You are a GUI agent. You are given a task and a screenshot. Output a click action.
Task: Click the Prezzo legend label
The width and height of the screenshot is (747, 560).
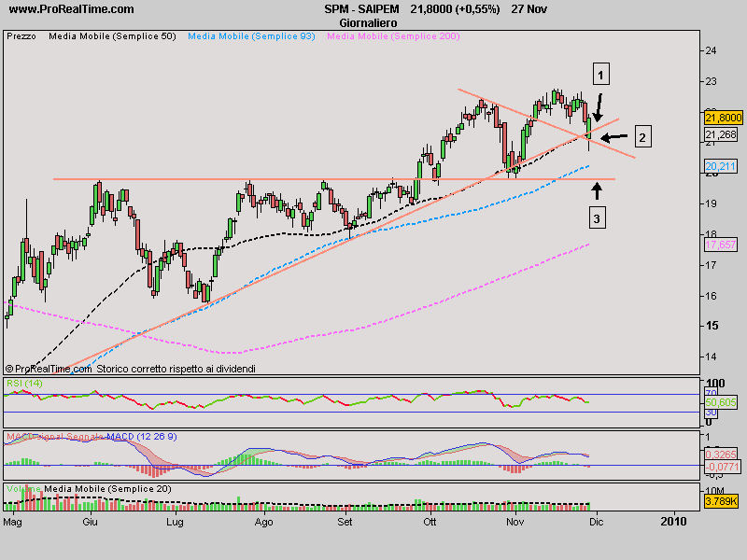point(21,36)
